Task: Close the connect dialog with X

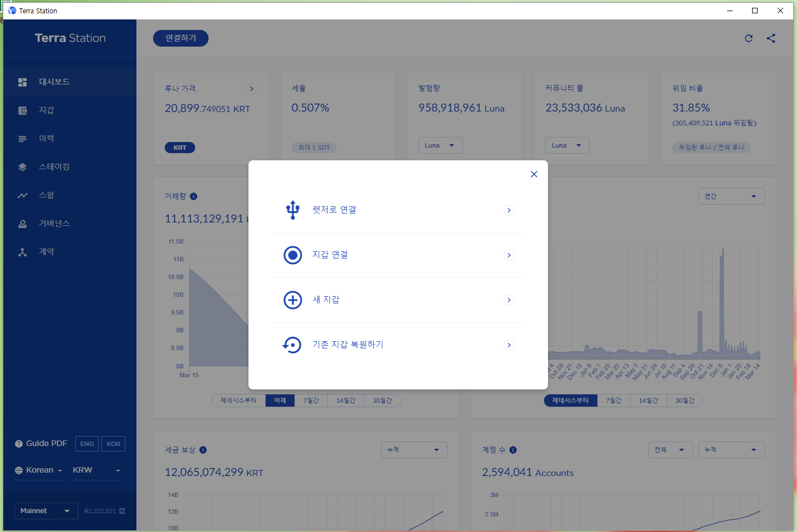Action: [x=534, y=174]
